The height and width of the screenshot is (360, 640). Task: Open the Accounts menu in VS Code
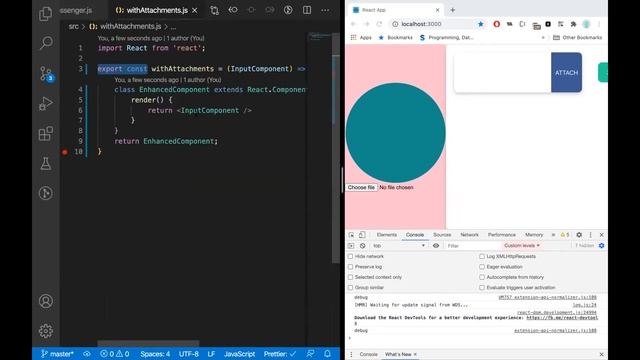tap(46, 301)
